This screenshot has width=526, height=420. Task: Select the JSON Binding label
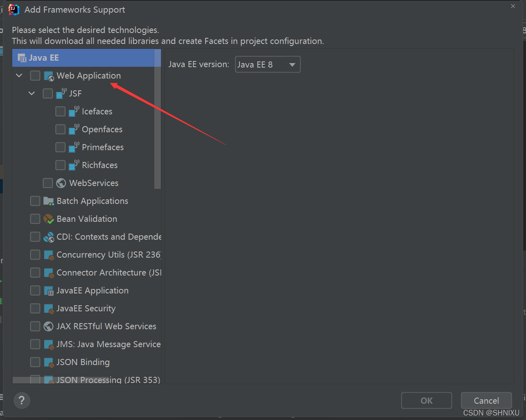pos(83,362)
